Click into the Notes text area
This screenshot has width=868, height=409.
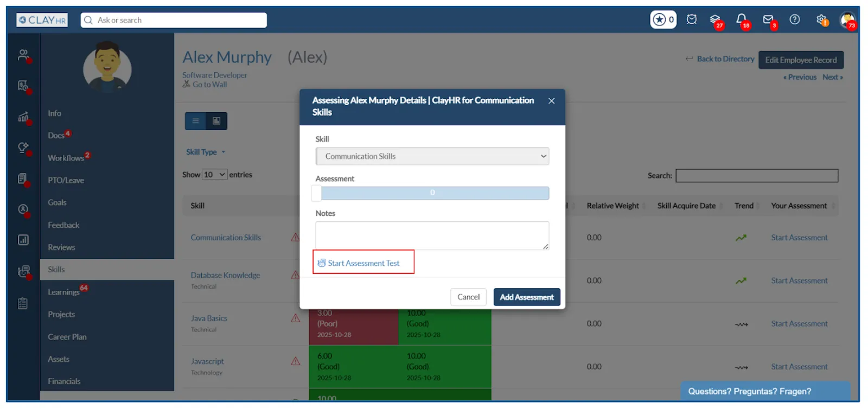coord(432,235)
